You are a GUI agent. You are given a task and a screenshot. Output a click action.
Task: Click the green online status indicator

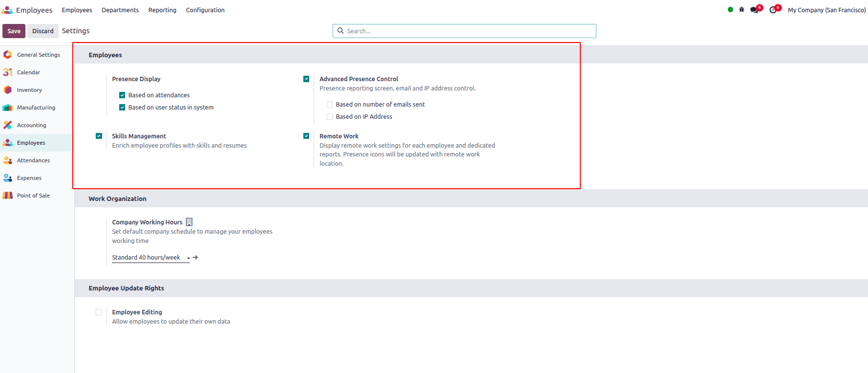pyautogui.click(x=730, y=9)
